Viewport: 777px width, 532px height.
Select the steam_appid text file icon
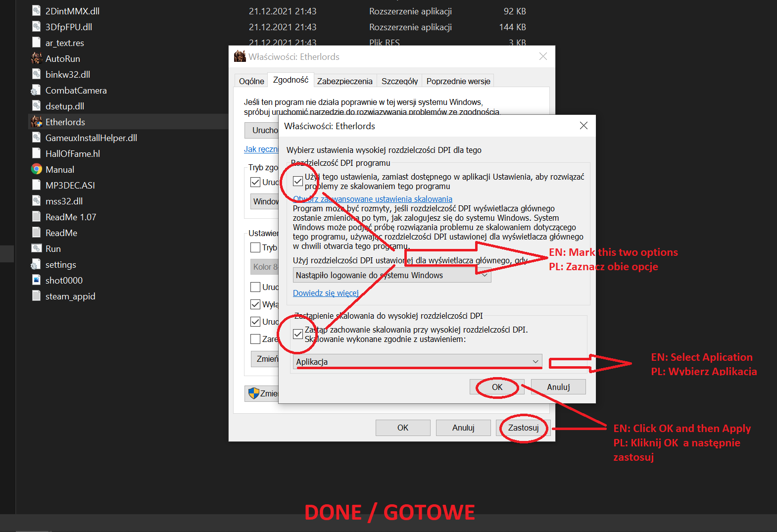coord(36,296)
